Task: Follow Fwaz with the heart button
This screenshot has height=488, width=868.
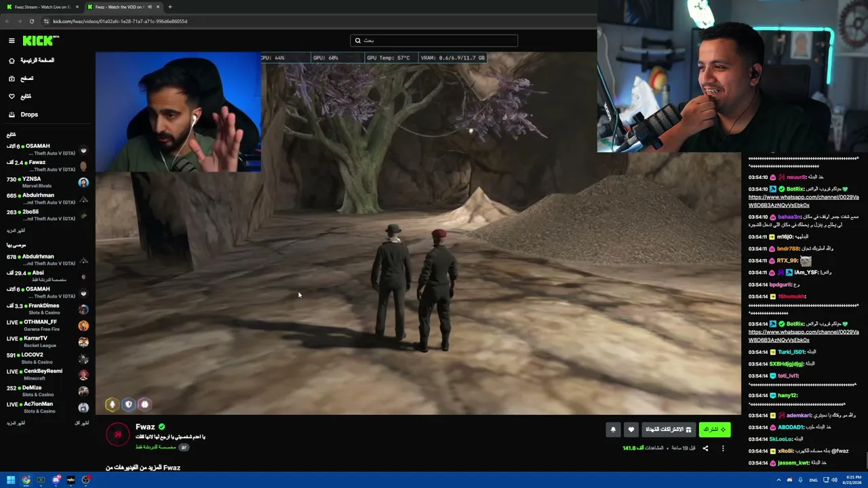Action: click(631, 429)
